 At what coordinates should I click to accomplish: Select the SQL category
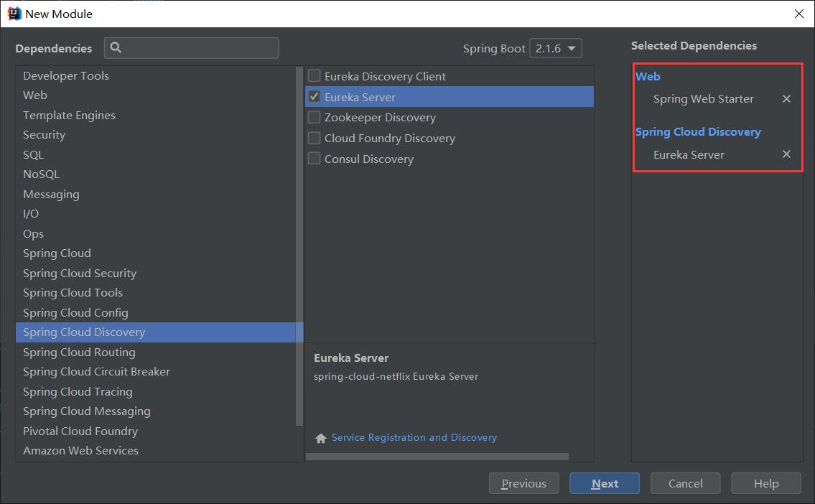tap(156, 155)
